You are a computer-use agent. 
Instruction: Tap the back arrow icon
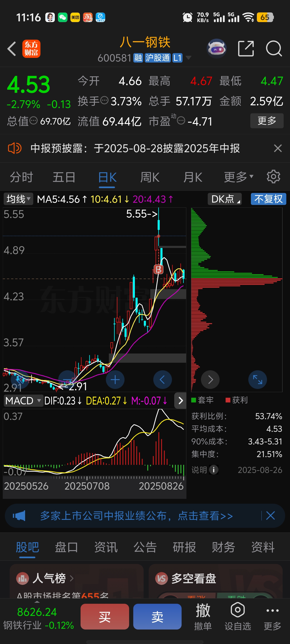12,49
